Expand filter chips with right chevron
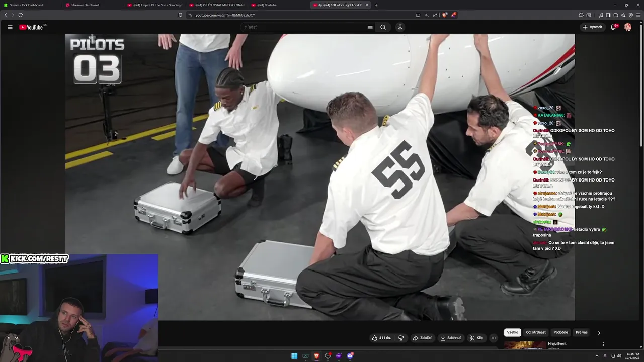 599,333
